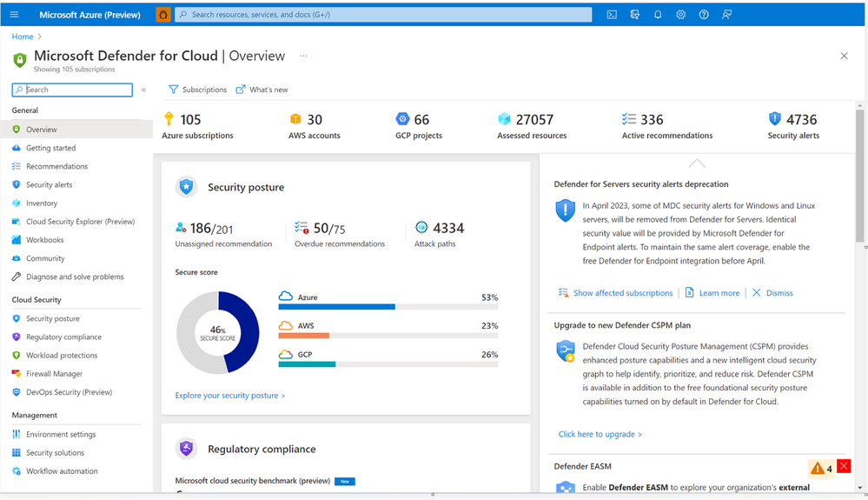
Task: Click the Workload protections sidebar icon
Action: click(16, 356)
